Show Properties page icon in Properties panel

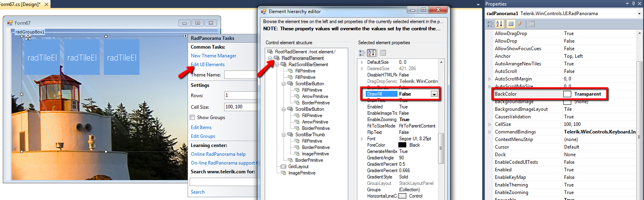tap(511, 24)
